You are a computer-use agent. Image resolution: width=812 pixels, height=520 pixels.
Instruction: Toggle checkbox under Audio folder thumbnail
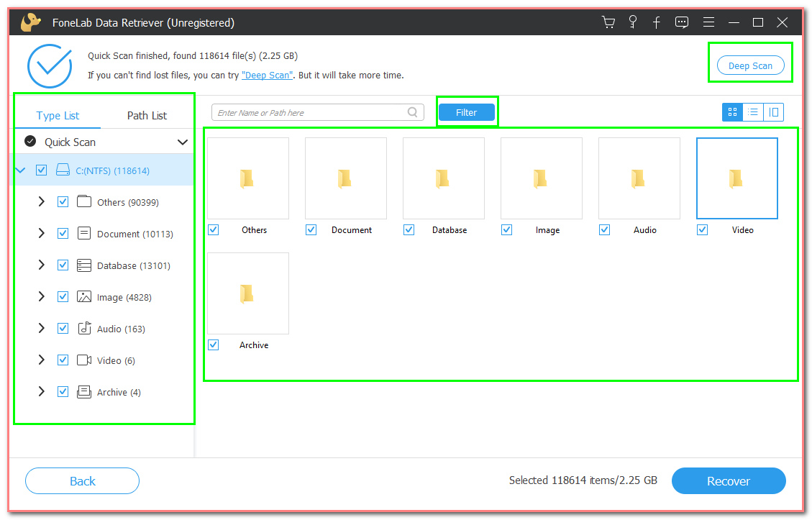click(x=604, y=229)
